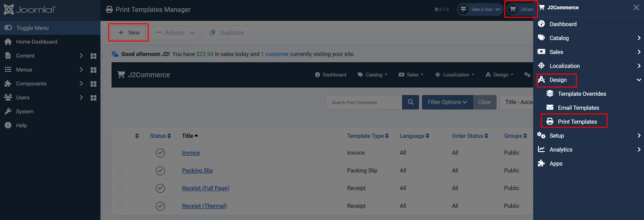Sort the table by Language
644x220 pixels.
[x=414, y=136]
